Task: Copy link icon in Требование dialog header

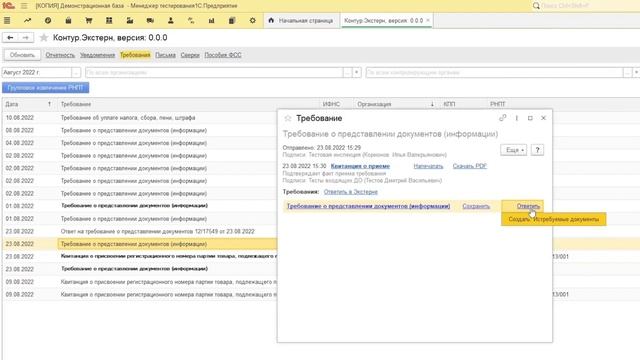Action: [x=503, y=118]
